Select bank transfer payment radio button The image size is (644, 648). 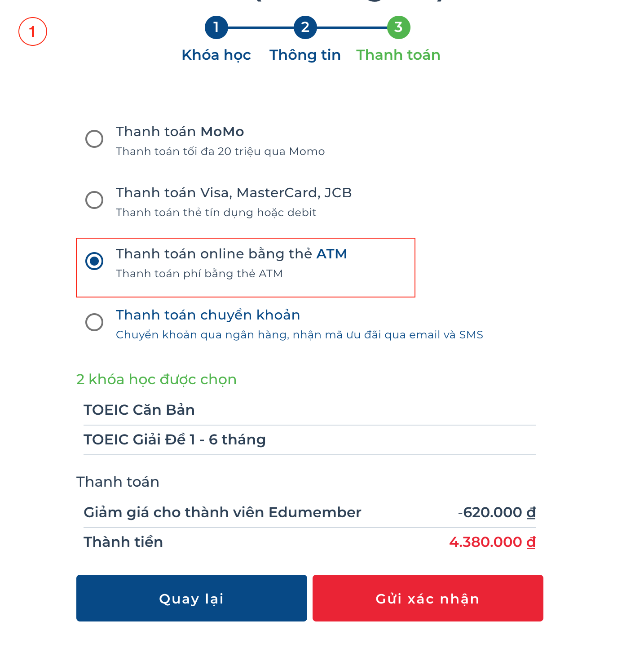point(94,322)
